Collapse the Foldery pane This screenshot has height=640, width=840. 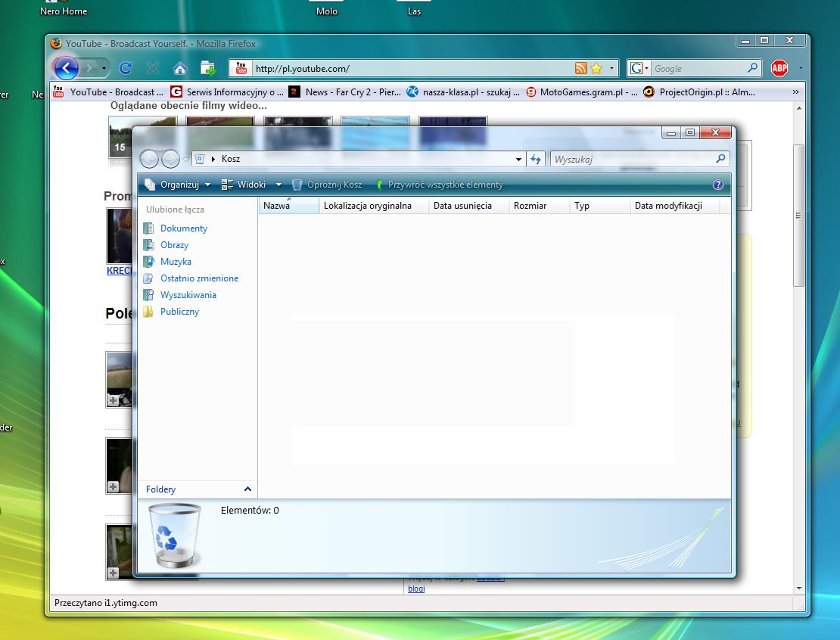click(247, 489)
